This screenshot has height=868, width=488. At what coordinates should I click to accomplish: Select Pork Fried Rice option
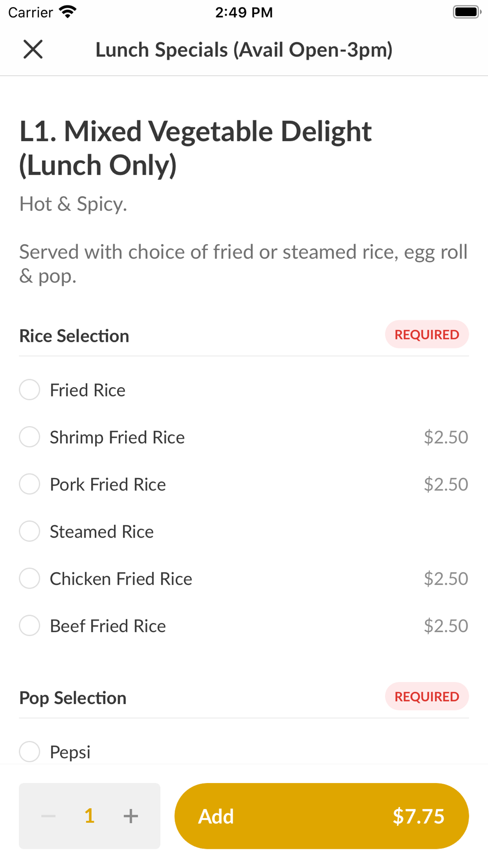[x=29, y=484]
